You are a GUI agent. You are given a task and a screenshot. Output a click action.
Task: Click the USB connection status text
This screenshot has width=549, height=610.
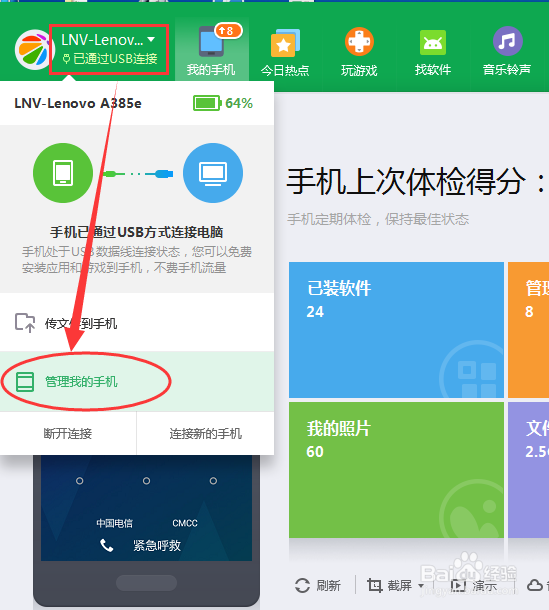(110, 59)
